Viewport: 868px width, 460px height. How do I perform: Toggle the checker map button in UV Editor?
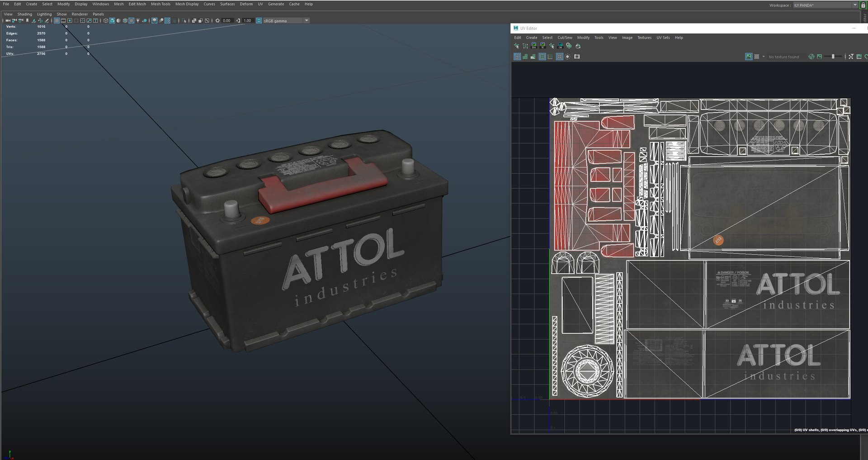[757, 57]
